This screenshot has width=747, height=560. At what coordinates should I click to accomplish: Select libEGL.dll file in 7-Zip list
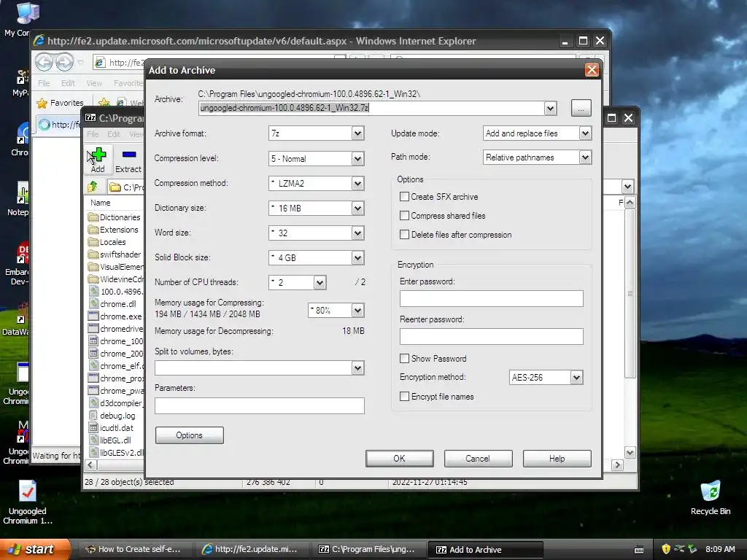click(110, 440)
